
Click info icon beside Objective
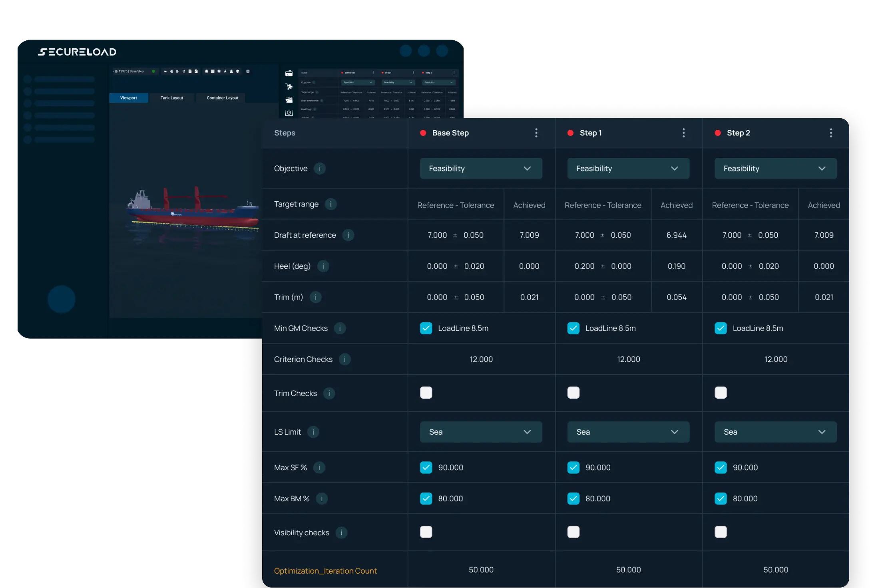point(320,169)
